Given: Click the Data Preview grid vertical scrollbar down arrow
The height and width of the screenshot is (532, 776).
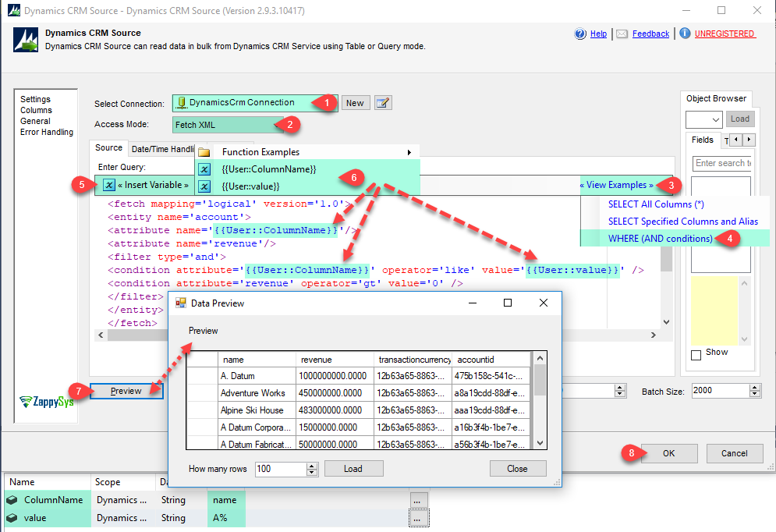Looking at the screenshot, I should point(540,443).
